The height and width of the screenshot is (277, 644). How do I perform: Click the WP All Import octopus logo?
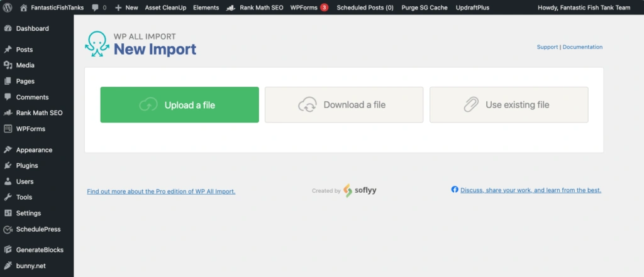97,45
